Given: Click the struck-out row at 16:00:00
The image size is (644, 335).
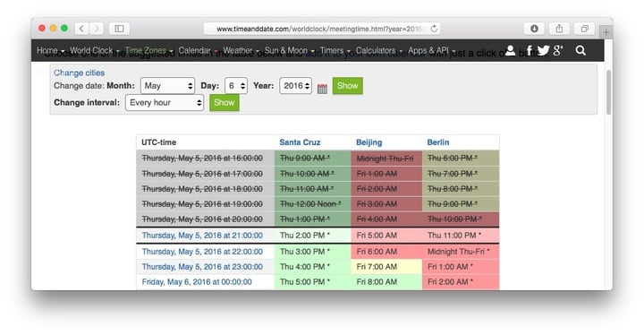Looking at the screenshot, I should pyautogui.click(x=318, y=158).
